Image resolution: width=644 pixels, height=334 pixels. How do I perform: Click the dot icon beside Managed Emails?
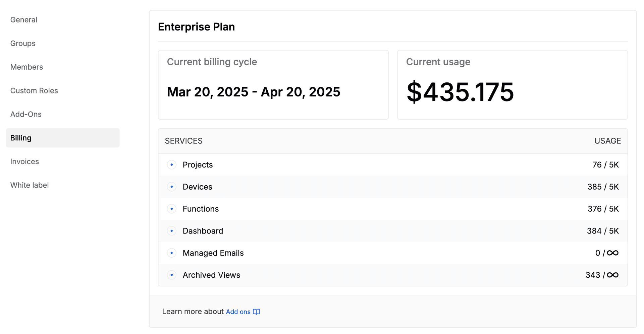[x=172, y=253]
